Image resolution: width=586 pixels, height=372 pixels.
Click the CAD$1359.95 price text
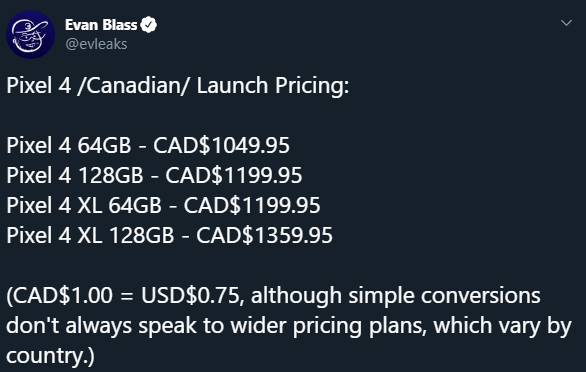point(264,236)
